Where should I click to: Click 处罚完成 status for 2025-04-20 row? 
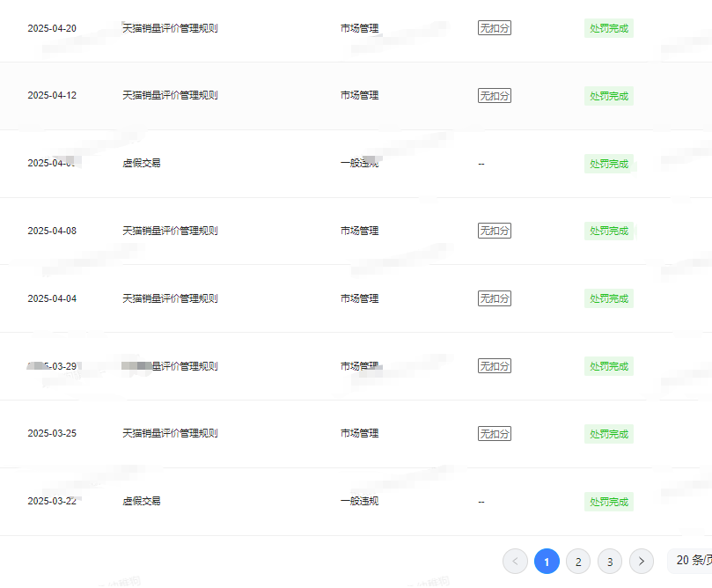pos(609,28)
